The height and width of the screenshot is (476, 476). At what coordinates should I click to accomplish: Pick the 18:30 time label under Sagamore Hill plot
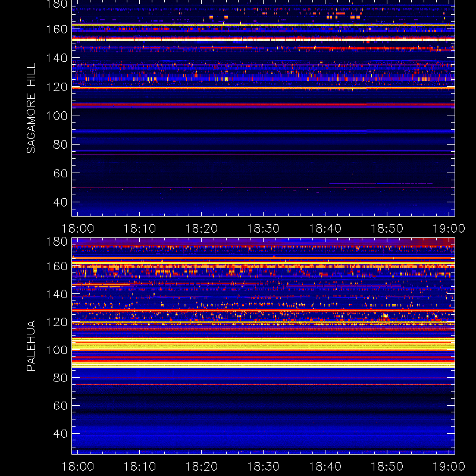click(x=263, y=228)
